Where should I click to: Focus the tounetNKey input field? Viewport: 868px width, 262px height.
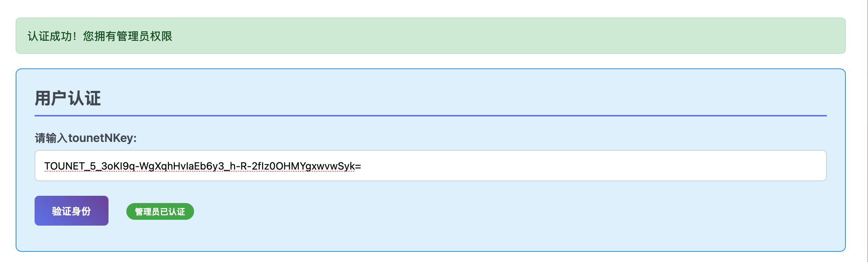coord(430,166)
